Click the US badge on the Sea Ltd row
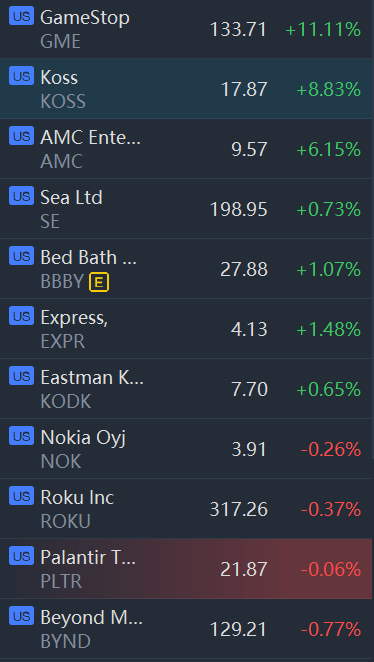The width and height of the screenshot is (374, 662). point(21,196)
